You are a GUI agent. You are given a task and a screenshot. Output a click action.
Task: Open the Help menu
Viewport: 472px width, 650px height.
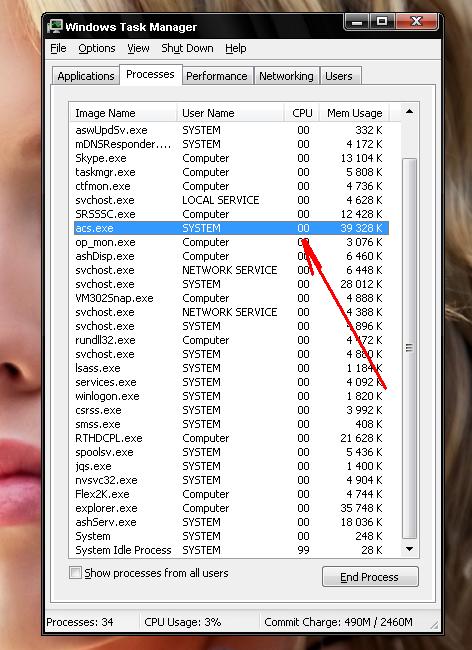coord(236,49)
